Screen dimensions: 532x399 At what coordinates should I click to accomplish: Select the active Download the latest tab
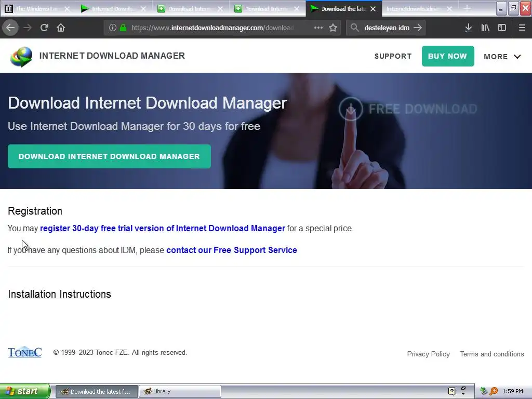[343, 9]
